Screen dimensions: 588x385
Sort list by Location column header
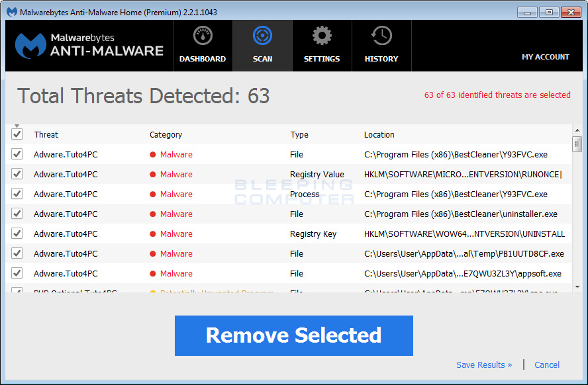point(379,135)
